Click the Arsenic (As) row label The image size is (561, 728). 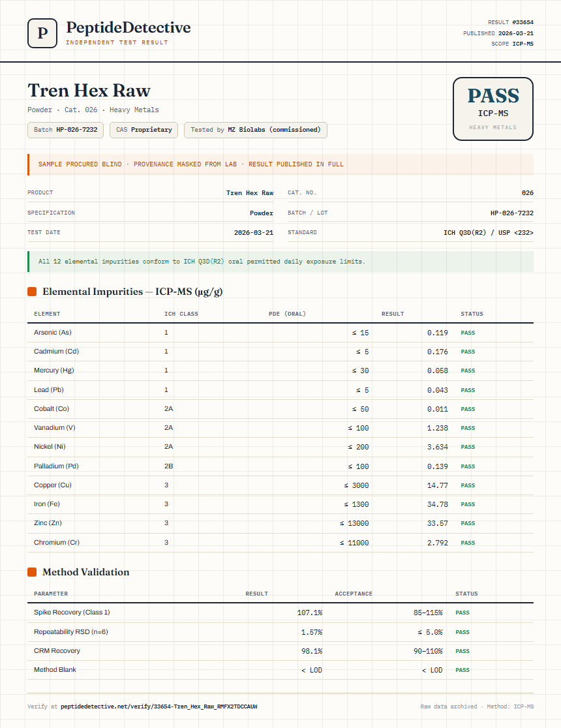pos(52,333)
